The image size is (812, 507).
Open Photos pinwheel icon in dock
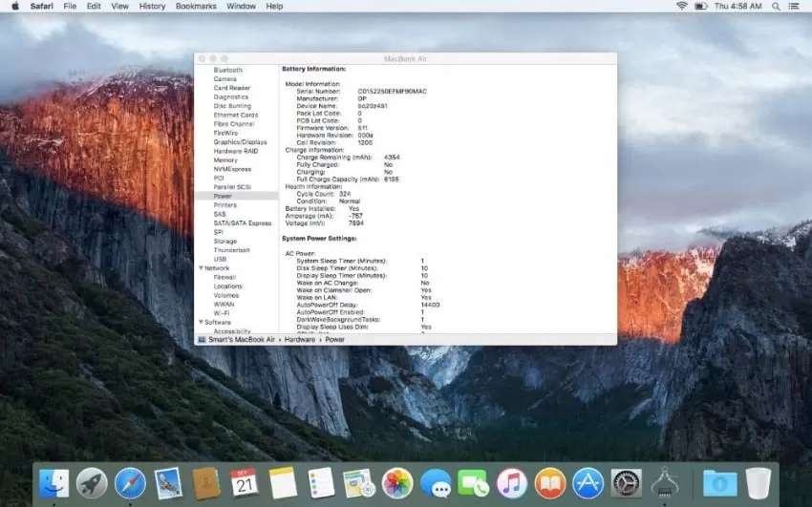(397, 483)
